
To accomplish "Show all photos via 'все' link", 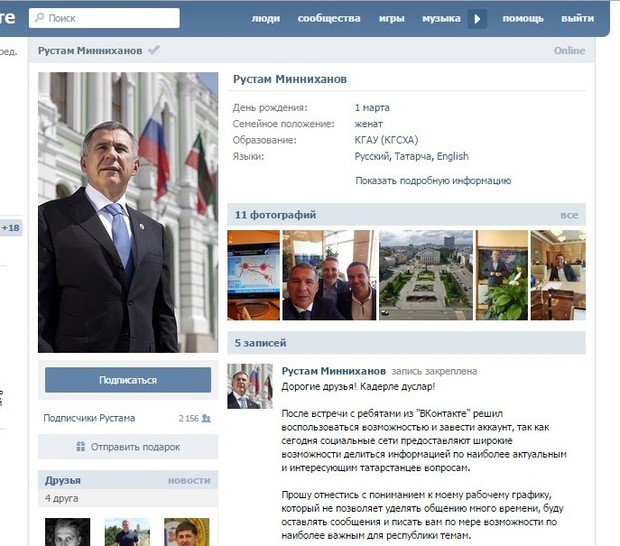I will click(x=569, y=215).
